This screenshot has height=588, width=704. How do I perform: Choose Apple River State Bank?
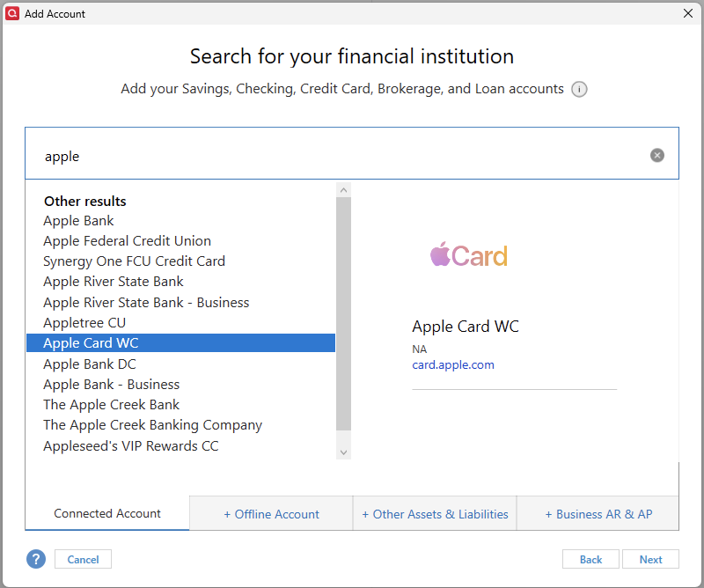tap(180, 281)
